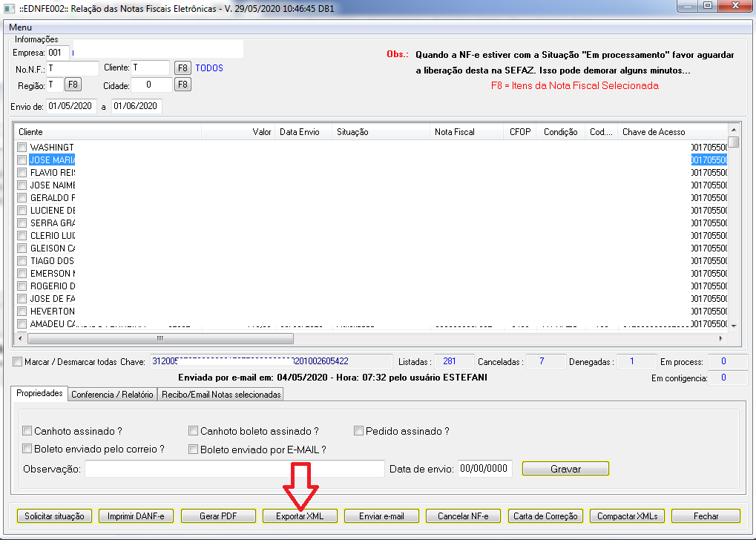The image size is (756, 540).
Task: Click the Cancelar NF-e button
Action: coord(464,516)
